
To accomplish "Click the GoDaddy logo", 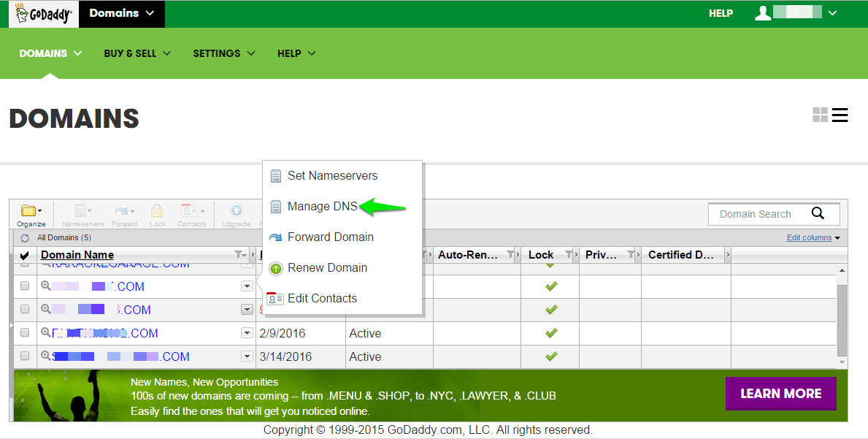I will [44, 14].
